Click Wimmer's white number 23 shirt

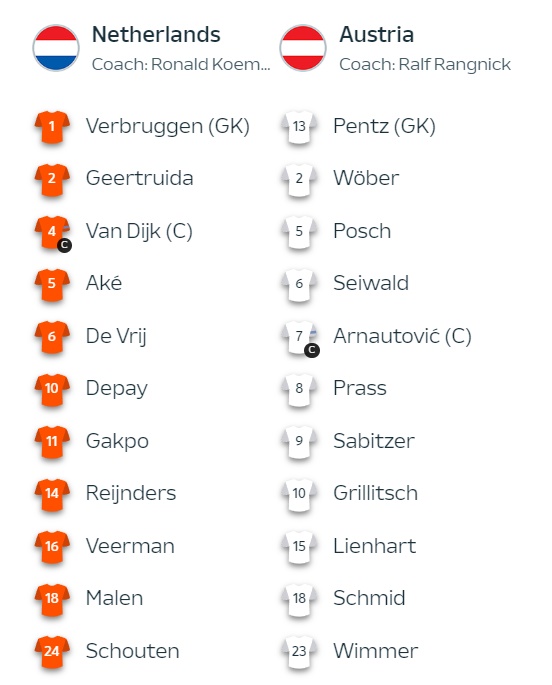pos(299,651)
